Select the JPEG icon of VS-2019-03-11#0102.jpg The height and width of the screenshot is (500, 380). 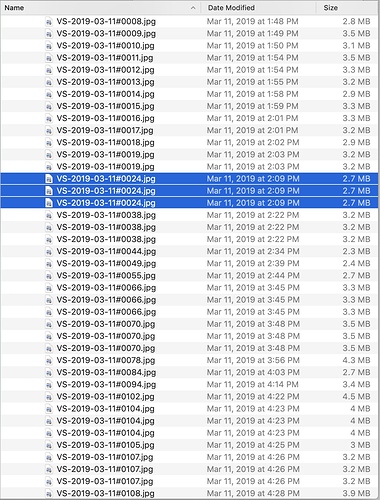(x=49, y=397)
